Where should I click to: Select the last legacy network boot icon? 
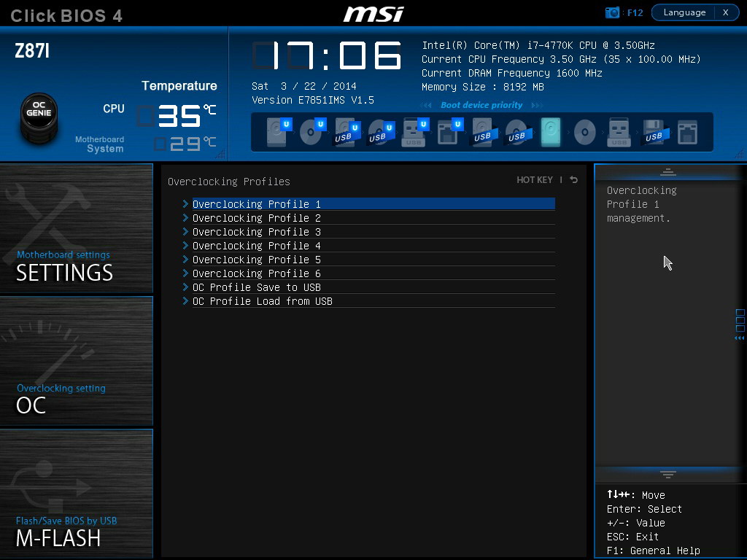[687, 132]
